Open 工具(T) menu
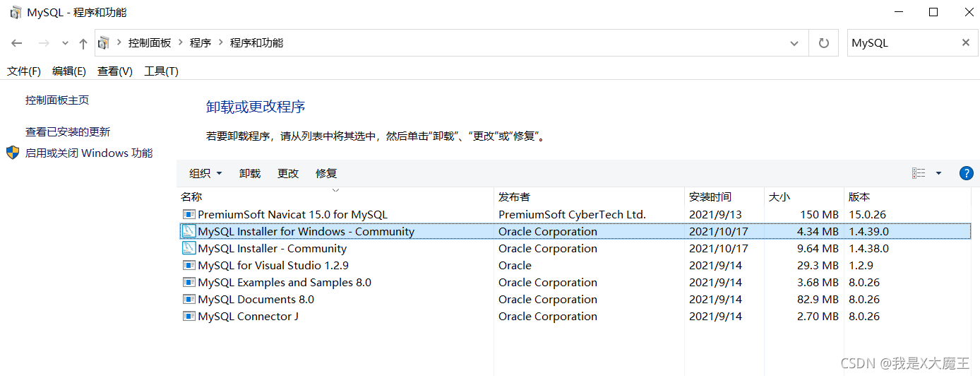980x376 pixels. click(x=162, y=71)
